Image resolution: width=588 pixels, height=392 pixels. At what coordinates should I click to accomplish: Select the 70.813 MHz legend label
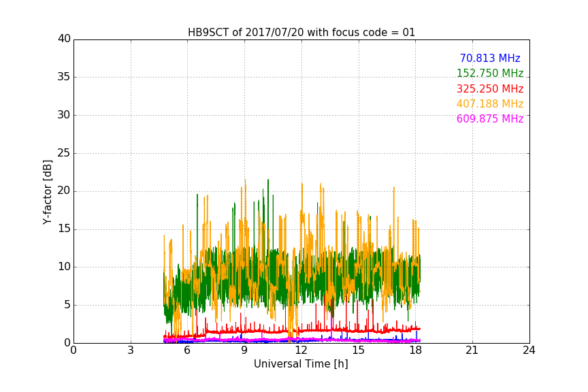tap(490, 58)
